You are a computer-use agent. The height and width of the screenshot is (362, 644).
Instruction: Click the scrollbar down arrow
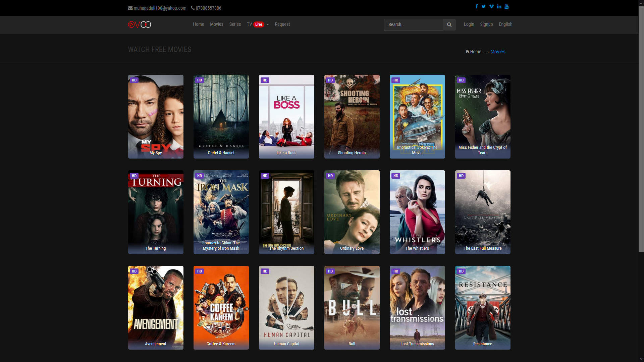641,359
